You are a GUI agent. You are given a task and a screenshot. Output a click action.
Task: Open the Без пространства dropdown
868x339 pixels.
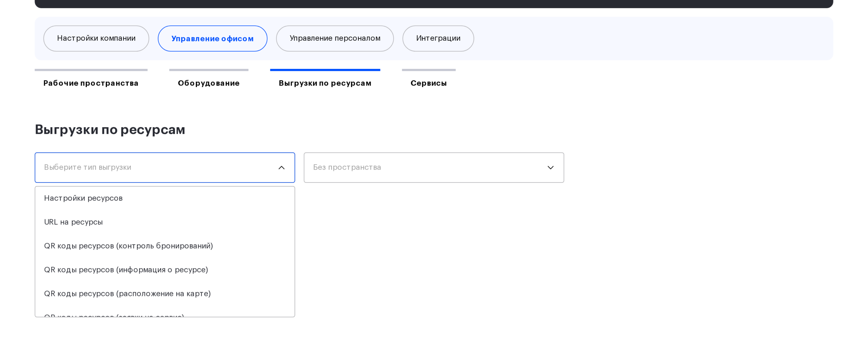(x=434, y=167)
